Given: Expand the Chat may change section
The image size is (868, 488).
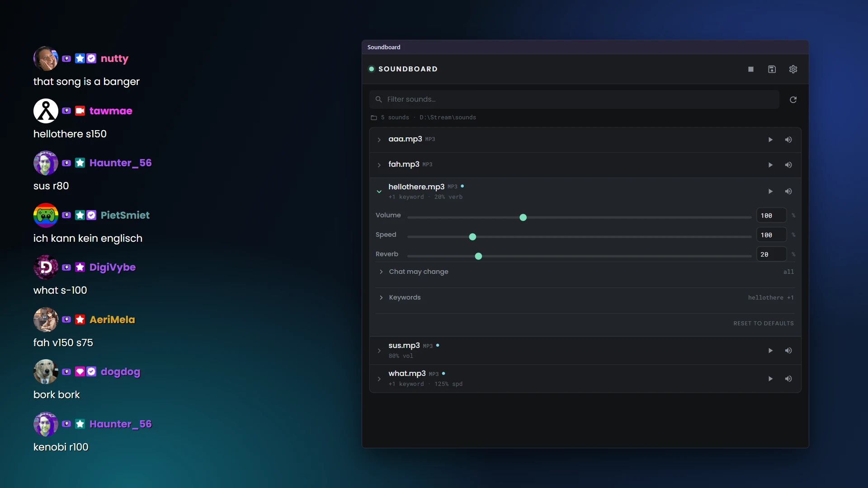Looking at the screenshot, I should coord(585,272).
